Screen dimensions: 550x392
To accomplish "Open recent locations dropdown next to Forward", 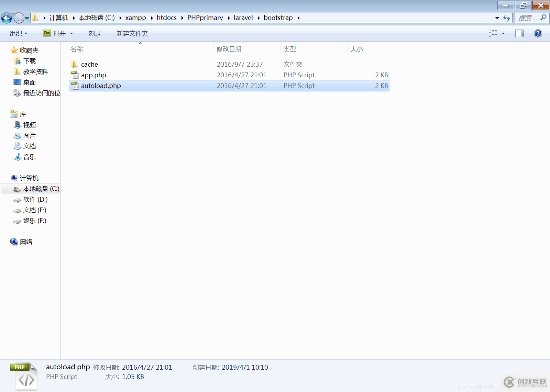I will click(27, 18).
